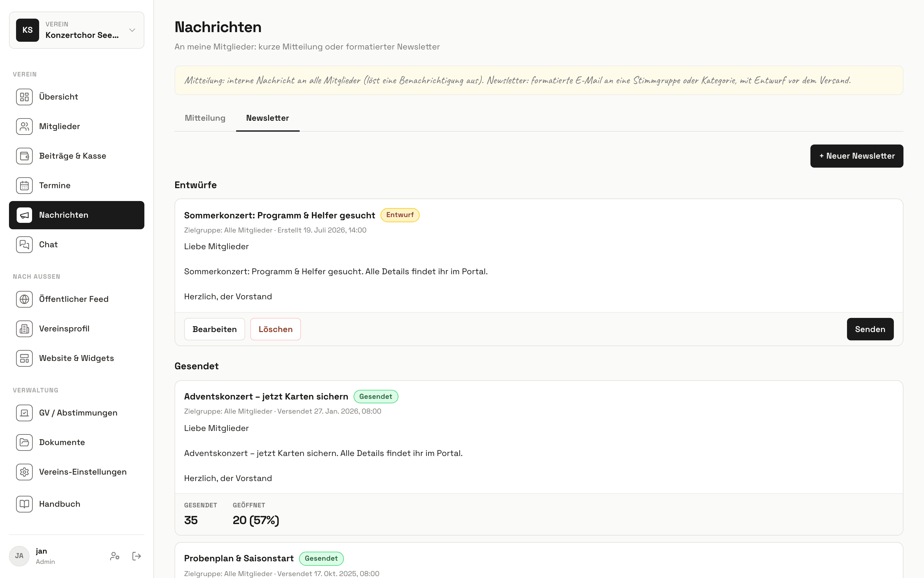Click the Dokumente folder icon
Image resolution: width=924 pixels, height=578 pixels.
[x=24, y=442]
